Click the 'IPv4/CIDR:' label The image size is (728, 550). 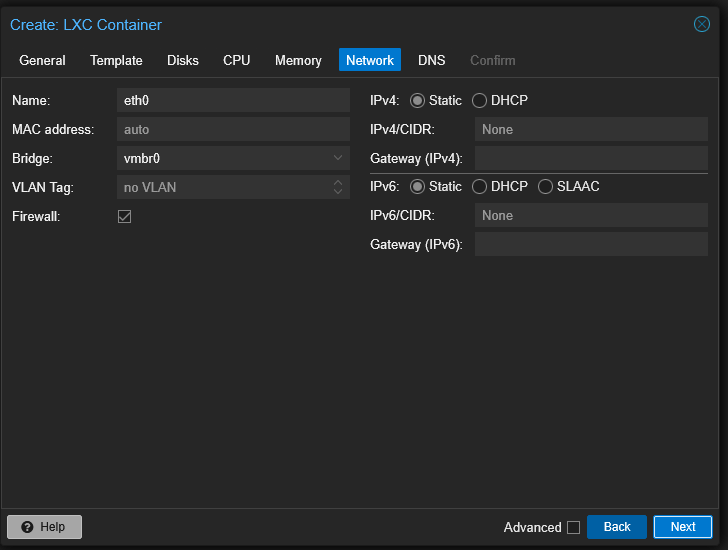[402, 129]
